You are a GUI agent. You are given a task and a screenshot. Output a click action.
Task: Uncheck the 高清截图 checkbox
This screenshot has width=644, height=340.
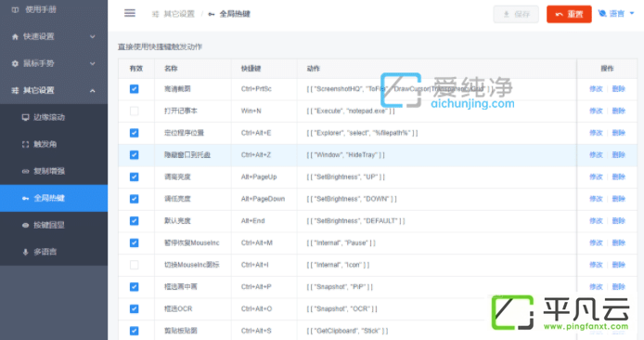tap(134, 89)
